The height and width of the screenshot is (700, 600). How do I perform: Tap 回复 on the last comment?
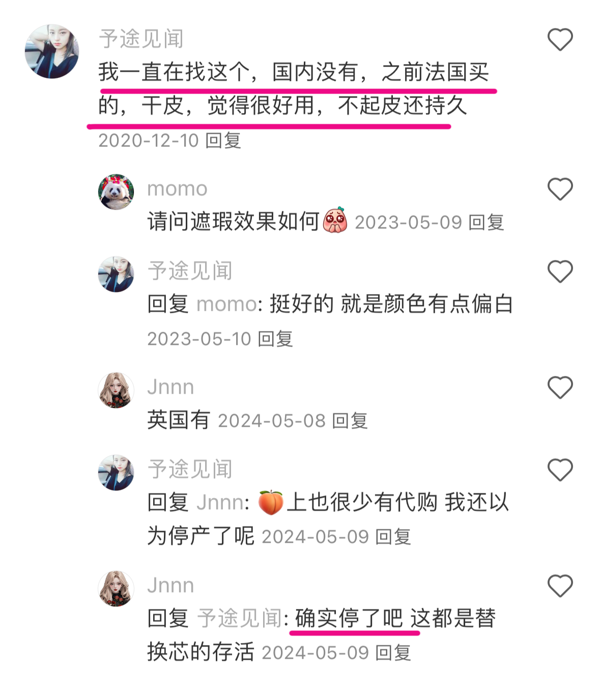click(x=393, y=653)
